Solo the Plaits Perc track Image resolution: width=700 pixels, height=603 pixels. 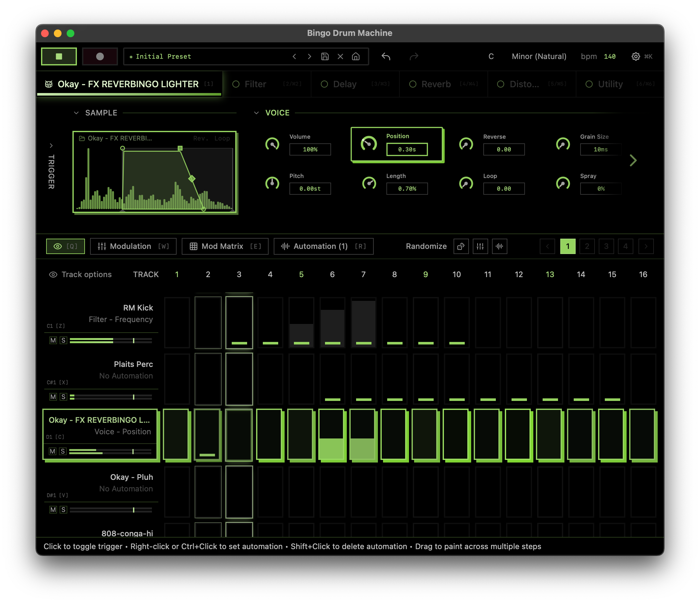pos(63,397)
